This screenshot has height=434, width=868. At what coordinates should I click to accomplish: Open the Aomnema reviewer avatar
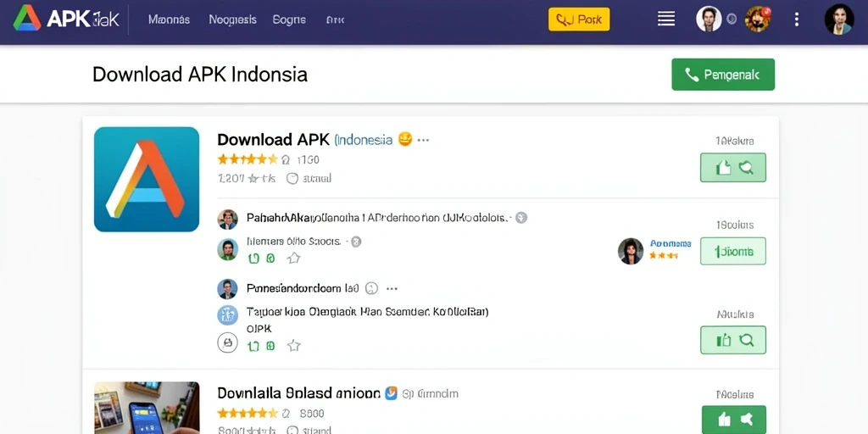point(631,251)
